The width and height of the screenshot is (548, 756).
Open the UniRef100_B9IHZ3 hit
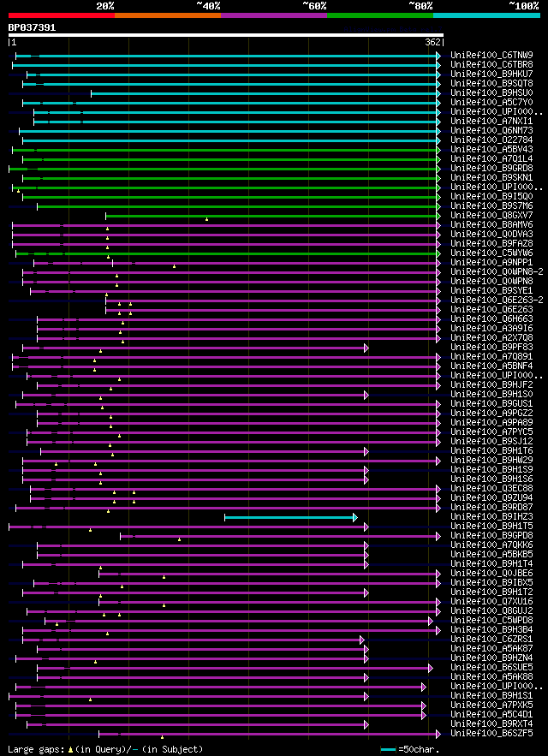coord(491,516)
